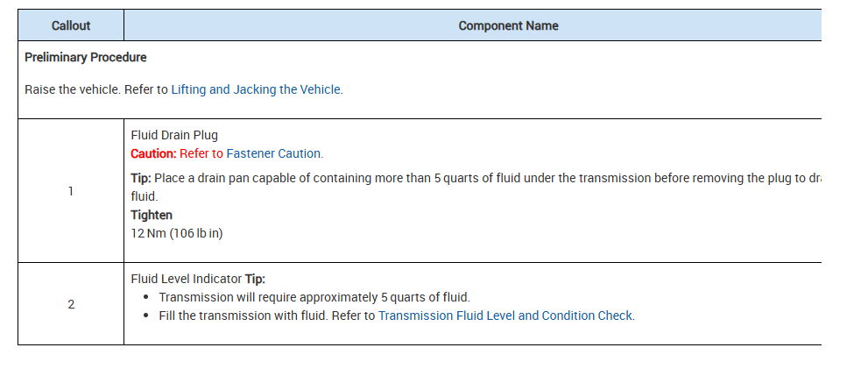The width and height of the screenshot is (868, 376).
Task: Click the Callout column header
Action: point(71,25)
